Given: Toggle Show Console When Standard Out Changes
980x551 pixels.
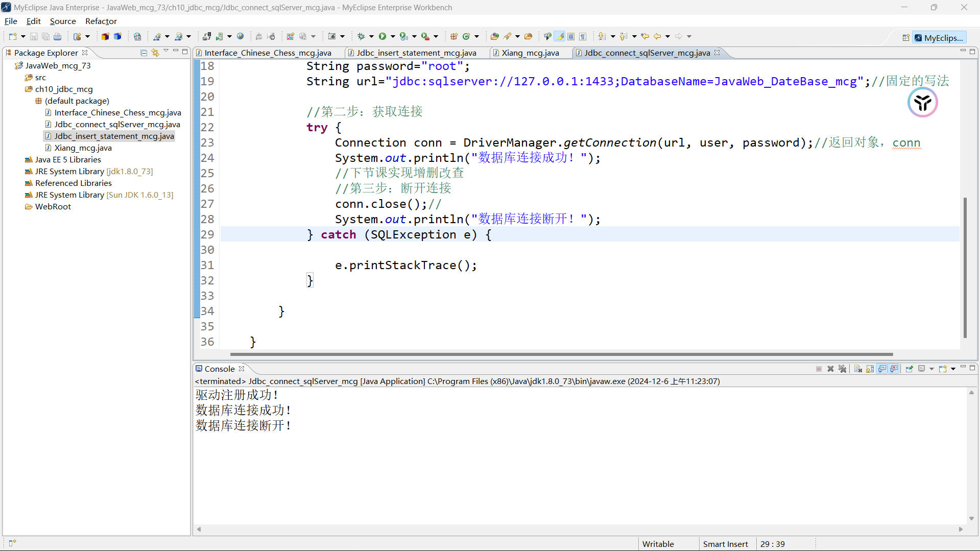Looking at the screenshot, I should pyautogui.click(x=882, y=369).
